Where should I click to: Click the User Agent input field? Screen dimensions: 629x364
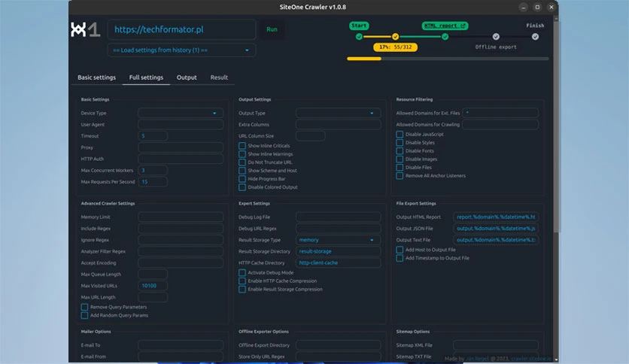click(x=181, y=125)
